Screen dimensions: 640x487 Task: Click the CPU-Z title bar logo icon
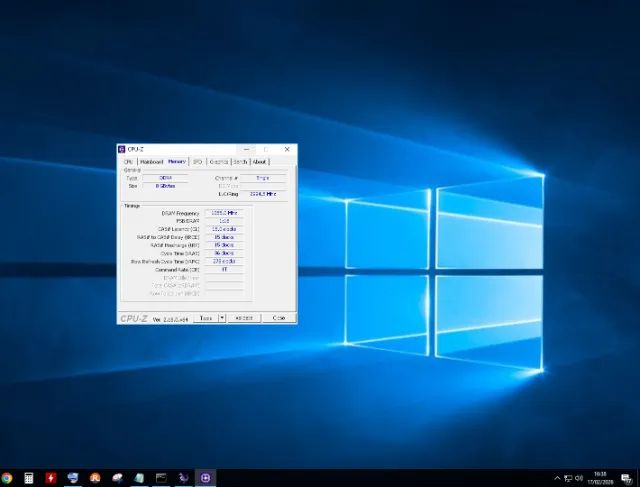pyautogui.click(x=121, y=149)
